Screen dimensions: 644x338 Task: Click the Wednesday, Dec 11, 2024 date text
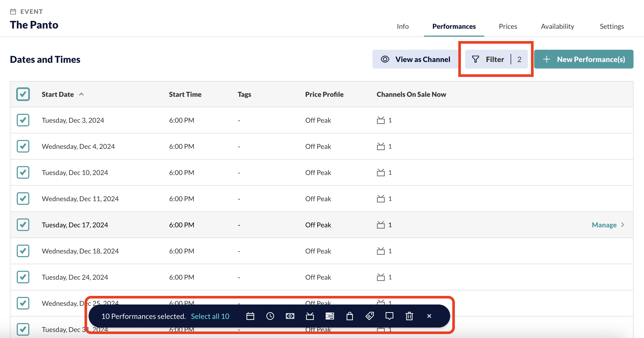click(80, 199)
